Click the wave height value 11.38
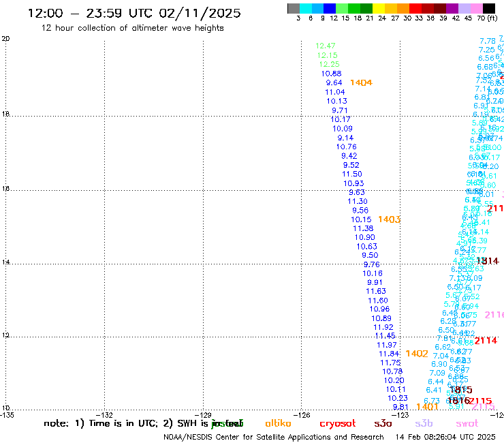Viewport: 504px width, 443px height. tap(363, 228)
